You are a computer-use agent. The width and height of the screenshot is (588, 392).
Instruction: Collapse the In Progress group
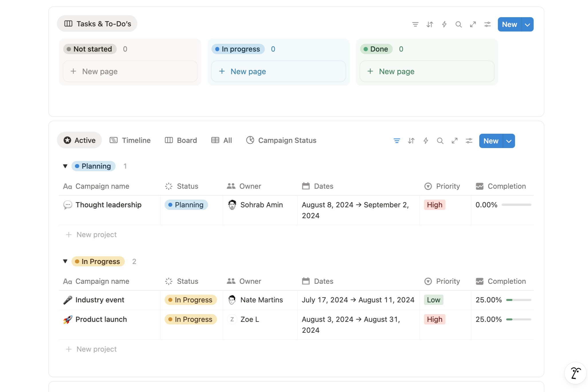tap(65, 261)
